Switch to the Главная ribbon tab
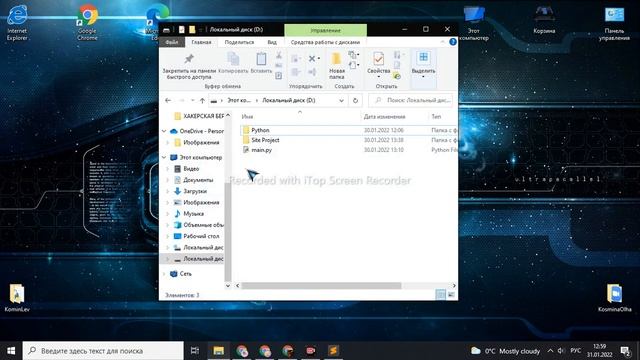Viewport: 640px width, 360px height. (x=201, y=42)
